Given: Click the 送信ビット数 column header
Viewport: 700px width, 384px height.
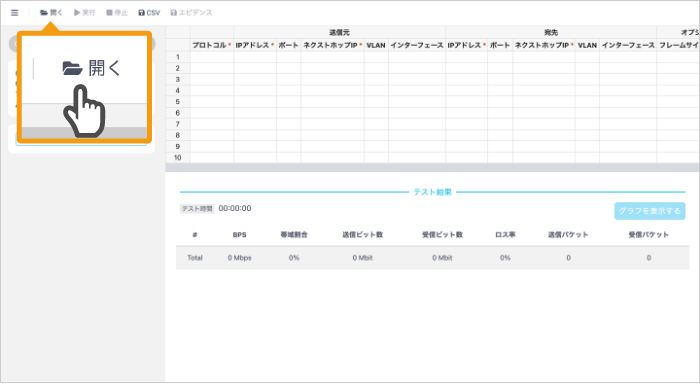Looking at the screenshot, I should point(362,235).
